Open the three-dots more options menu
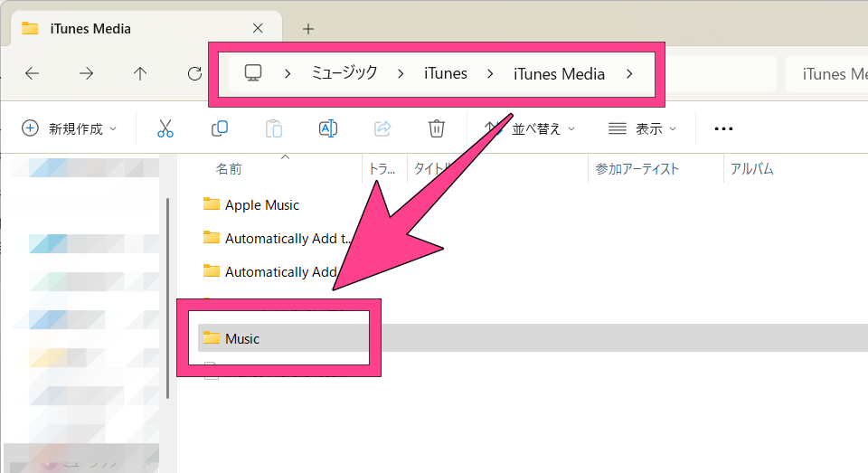 coord(723,128)
